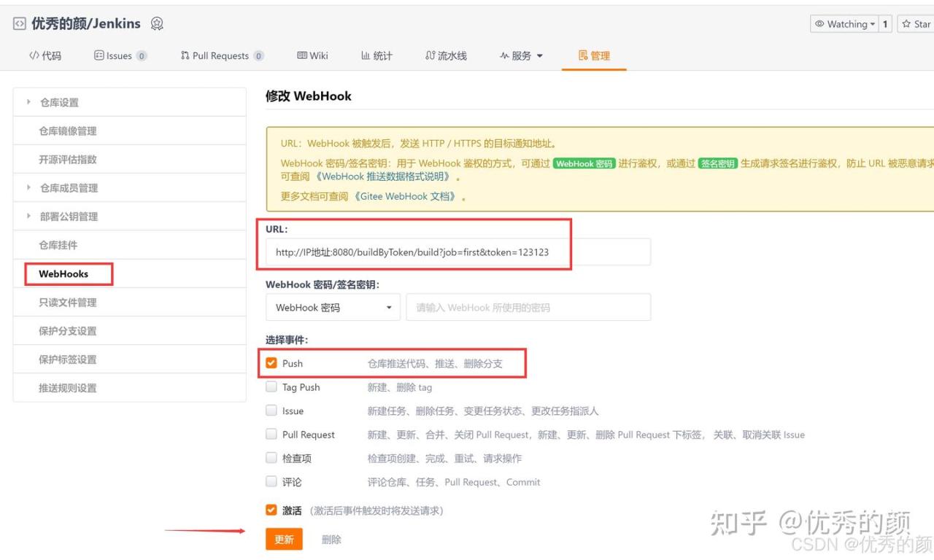
Task: Click the WebHook URL input field
Action: [x=458, y=252]
